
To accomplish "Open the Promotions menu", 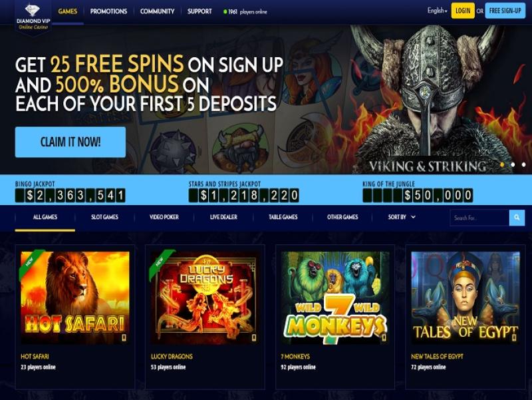I will [108, 11].
